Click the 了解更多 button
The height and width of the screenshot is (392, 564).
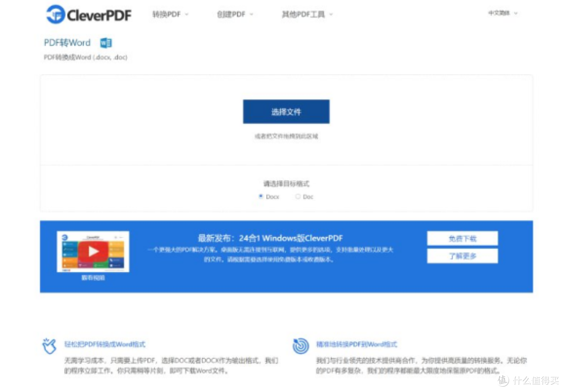point(463,256)
